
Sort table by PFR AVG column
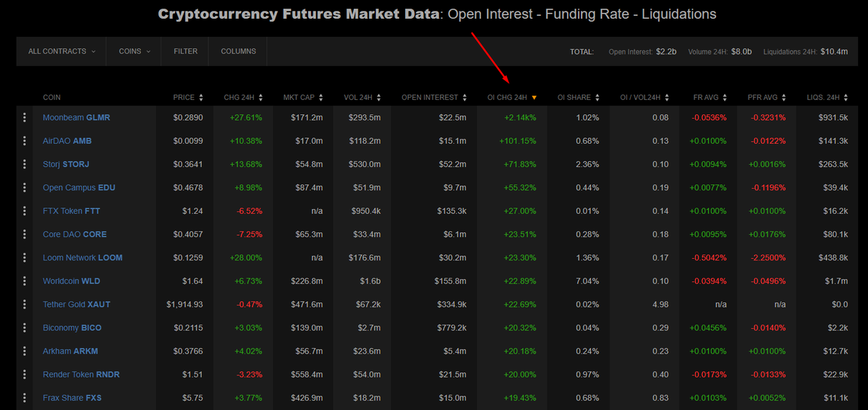point(767,97)
